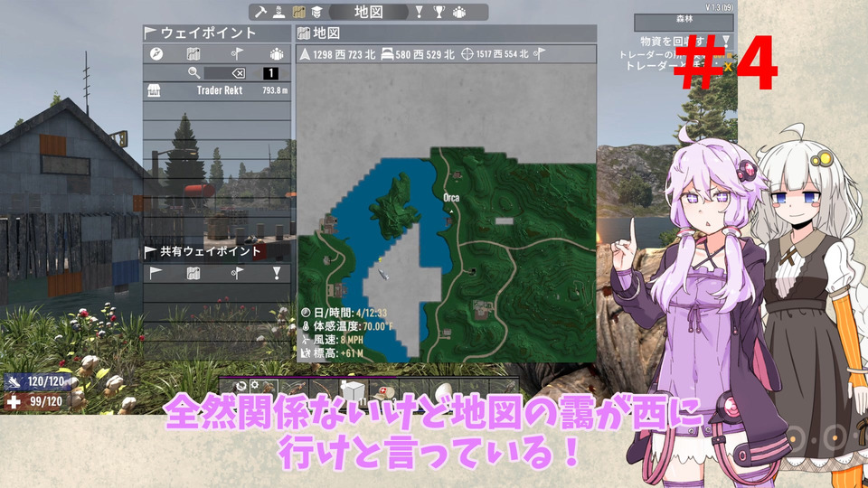Click the bedroll icon beside 580 西 529 北

tap(388, 53)
